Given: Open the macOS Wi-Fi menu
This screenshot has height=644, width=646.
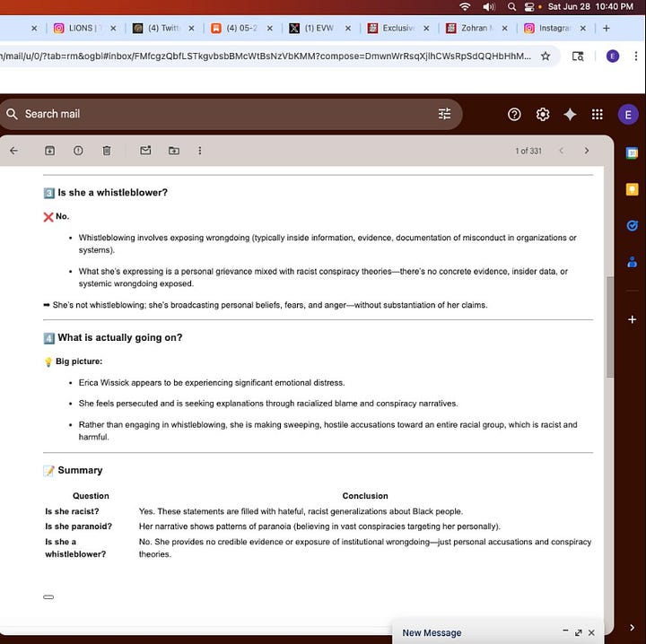Looking at the screenshot, I should click(x=465, y=6).
